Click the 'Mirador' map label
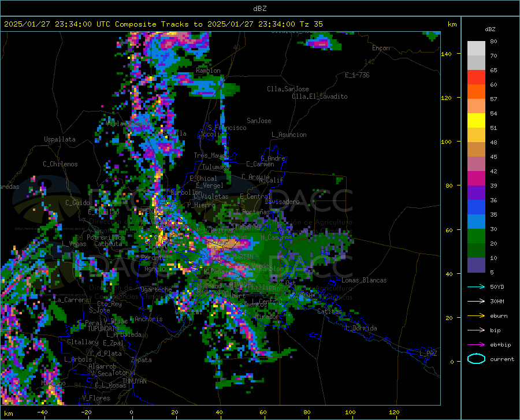The image size is (520, 420). point(266,317)
